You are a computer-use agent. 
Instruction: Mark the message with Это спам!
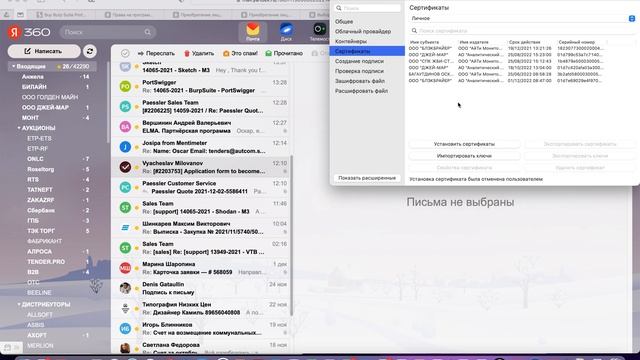pyautogui.click(x=240, y=53)
